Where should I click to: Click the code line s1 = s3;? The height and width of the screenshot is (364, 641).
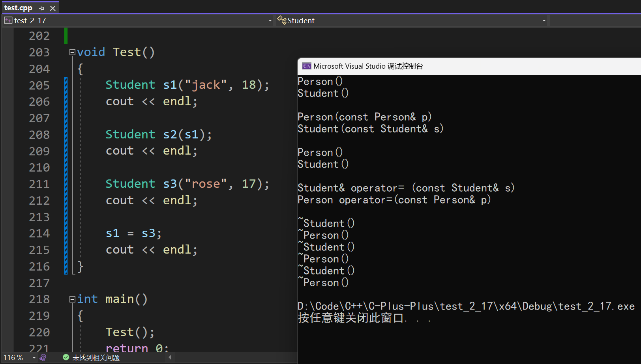tap(134, 233)
